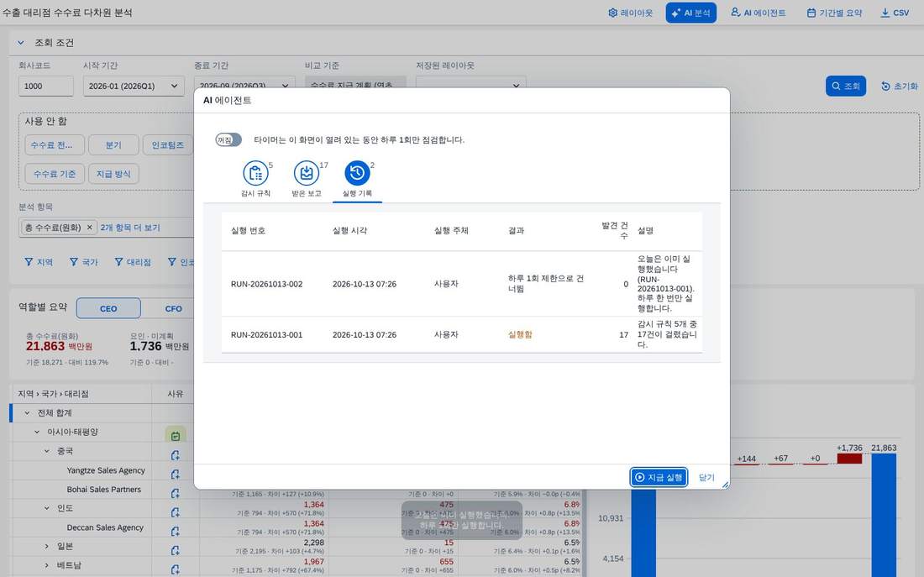This screenshot has height=577, width=924.
Task: Expand the 베트남 tree row
Action: point(47,565)
